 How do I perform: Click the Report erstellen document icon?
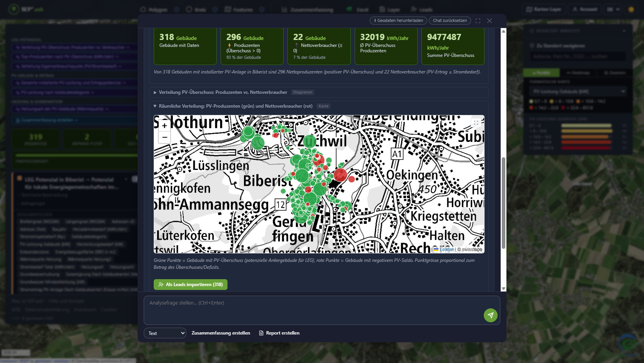(261, 333)
